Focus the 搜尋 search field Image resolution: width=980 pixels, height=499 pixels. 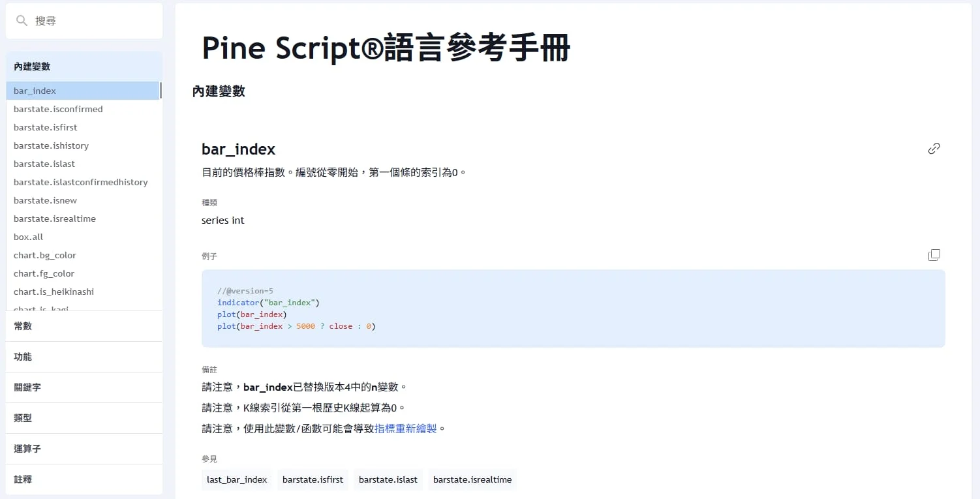pyautogui.click(x=84, y=21)
